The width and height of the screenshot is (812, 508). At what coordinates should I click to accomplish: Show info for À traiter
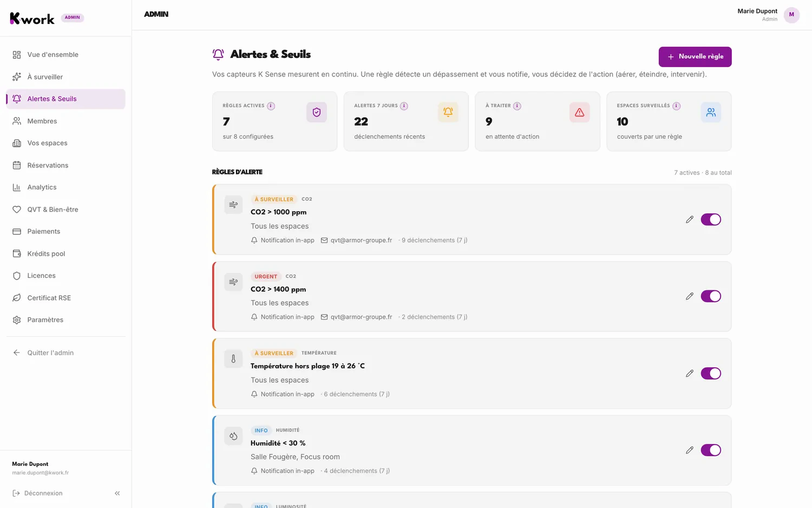517,106
